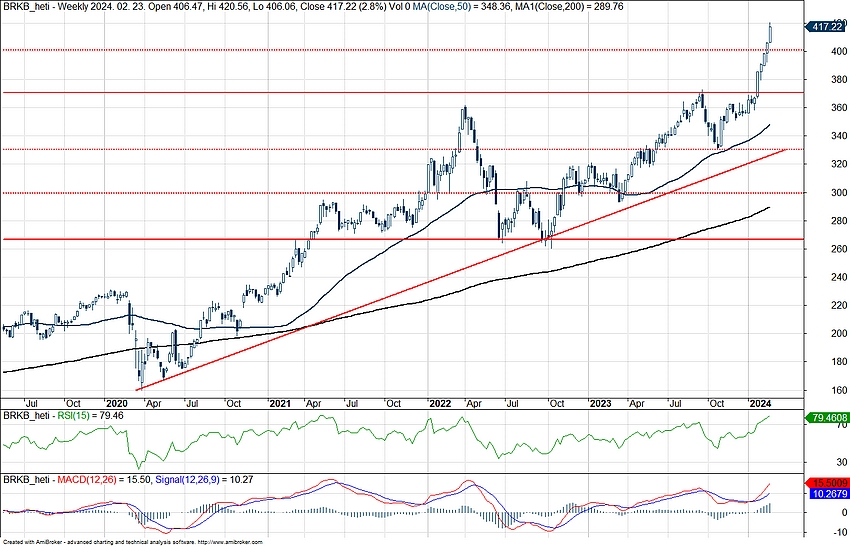Click the 417.22 current price label

click(827, 27)
